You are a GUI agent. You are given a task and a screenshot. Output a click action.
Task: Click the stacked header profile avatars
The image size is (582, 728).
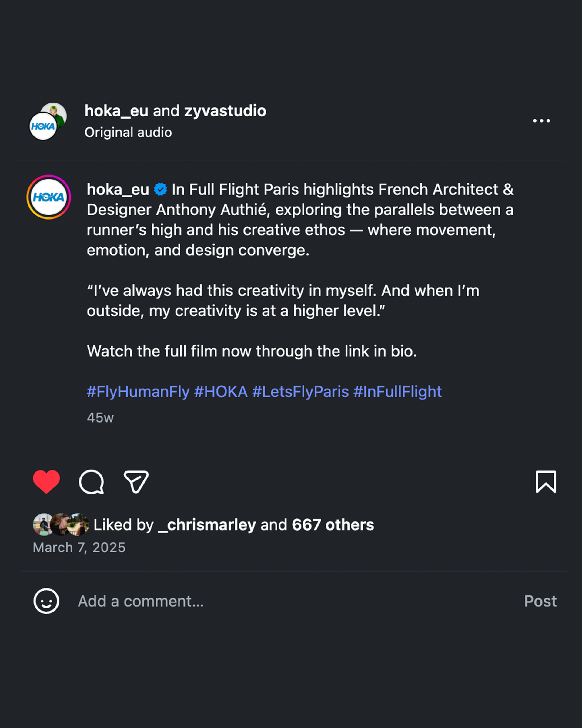48,121
